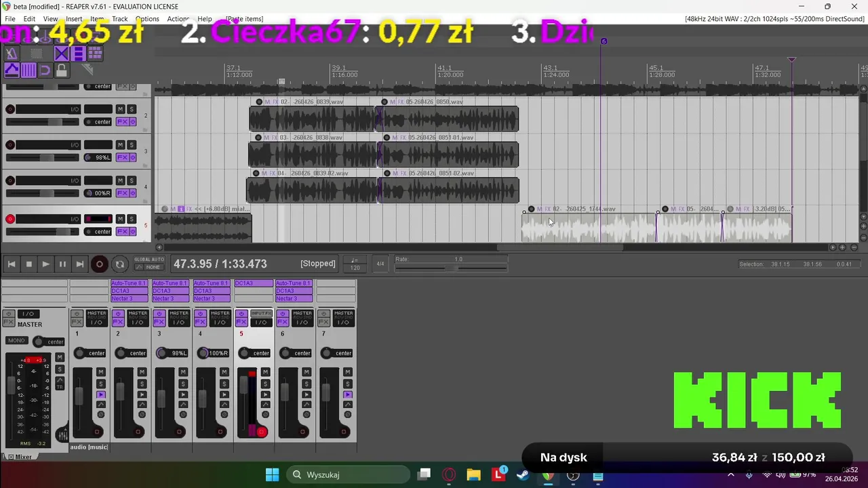Open Auto-Tune 8.1 on mixer channel 6
The height and width of the screenshot is (488, 868).
[294, 283]
